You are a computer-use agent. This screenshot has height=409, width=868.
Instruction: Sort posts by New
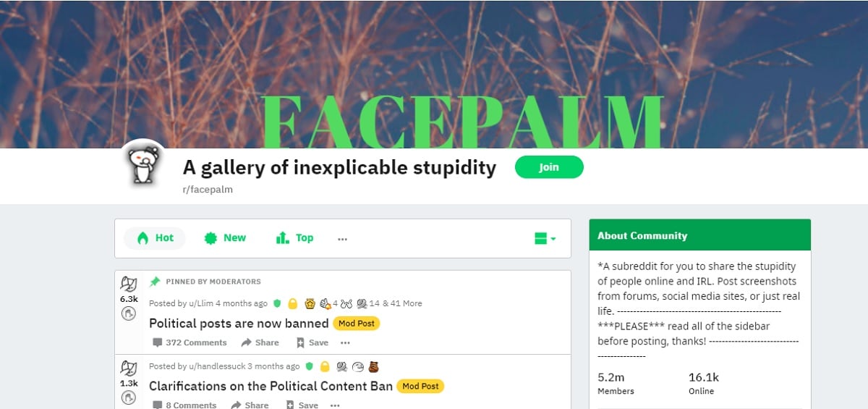pyautogui.click(x=225, y=238)
